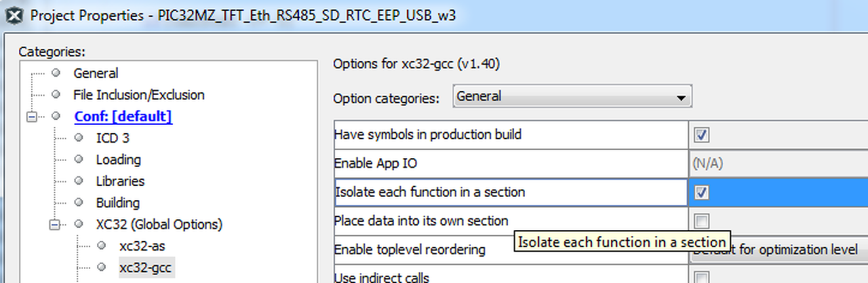Click Building node bullet icon
The width and height of the screenshot is (868, 283).
coord(79,202)
